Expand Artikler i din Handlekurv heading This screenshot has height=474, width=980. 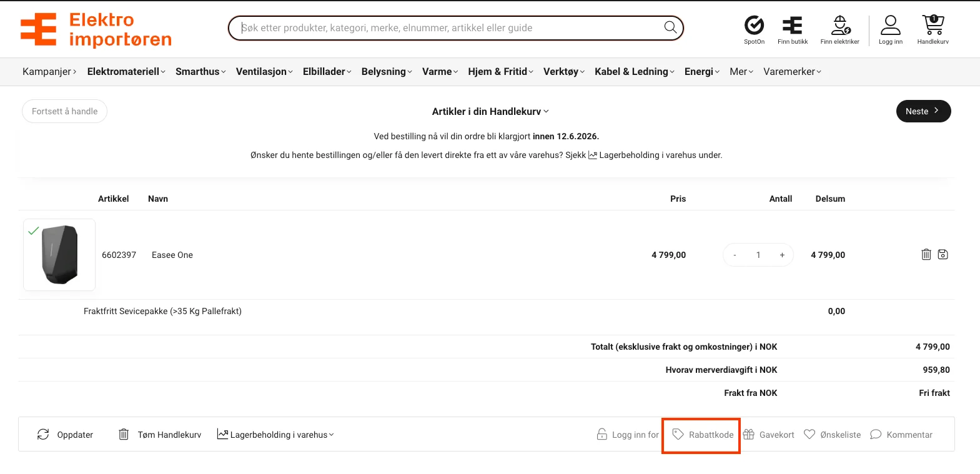[490, 111]
